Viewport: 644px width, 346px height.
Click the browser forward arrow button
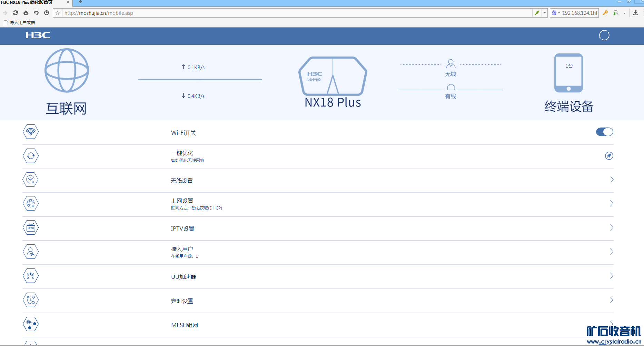point(5,13)
